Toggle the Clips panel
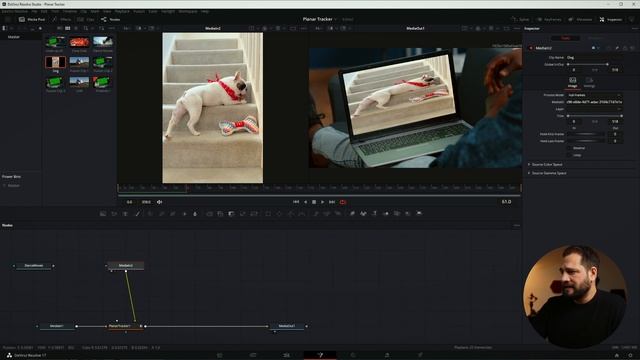 coord(86,19)
